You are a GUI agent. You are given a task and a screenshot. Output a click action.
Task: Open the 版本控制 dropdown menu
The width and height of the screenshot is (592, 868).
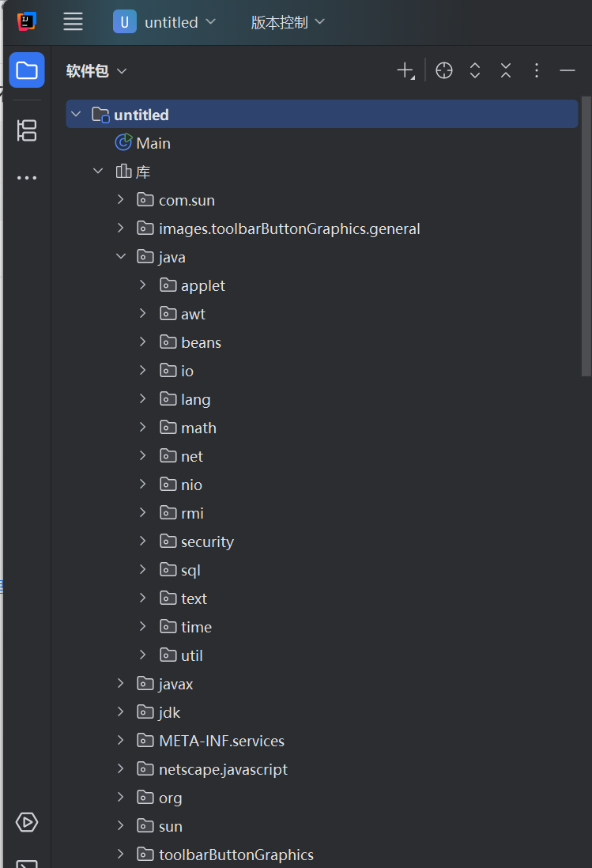(288, 22)
